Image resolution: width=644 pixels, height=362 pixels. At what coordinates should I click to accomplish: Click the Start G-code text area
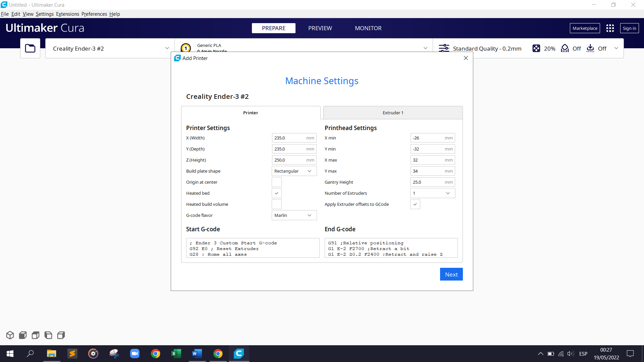pos(253,248)
